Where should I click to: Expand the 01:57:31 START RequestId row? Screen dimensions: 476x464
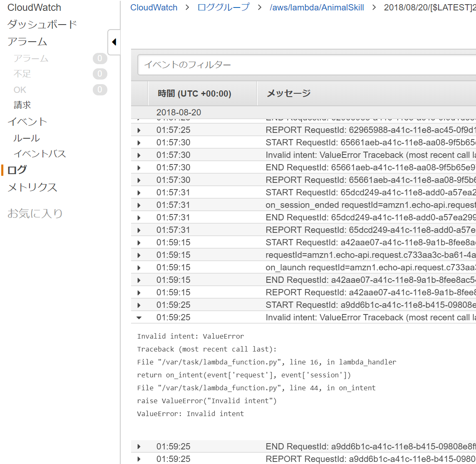point(139,193)
